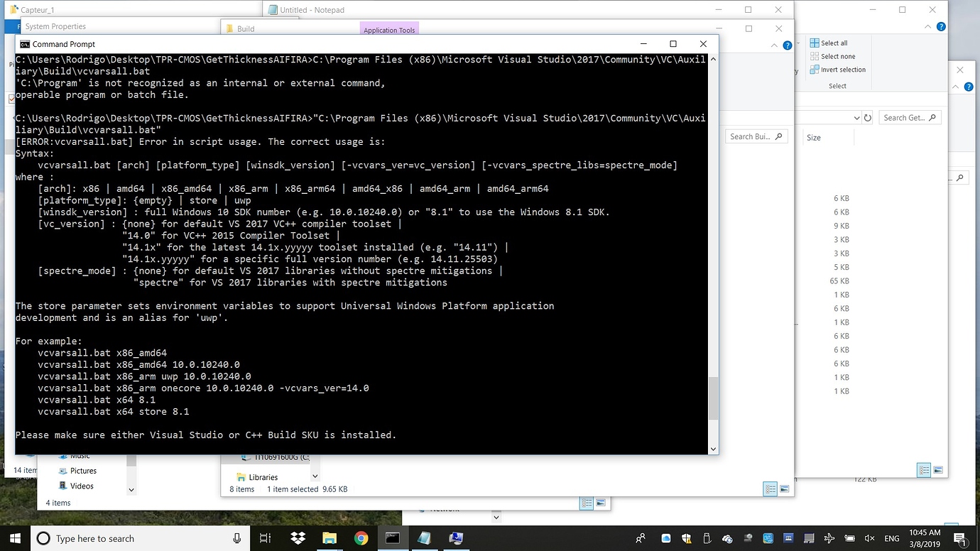This screenshot has height=551, width=980.
Task: Switch to large thumbnails view in status bar
Action: [x=938, y=470]
